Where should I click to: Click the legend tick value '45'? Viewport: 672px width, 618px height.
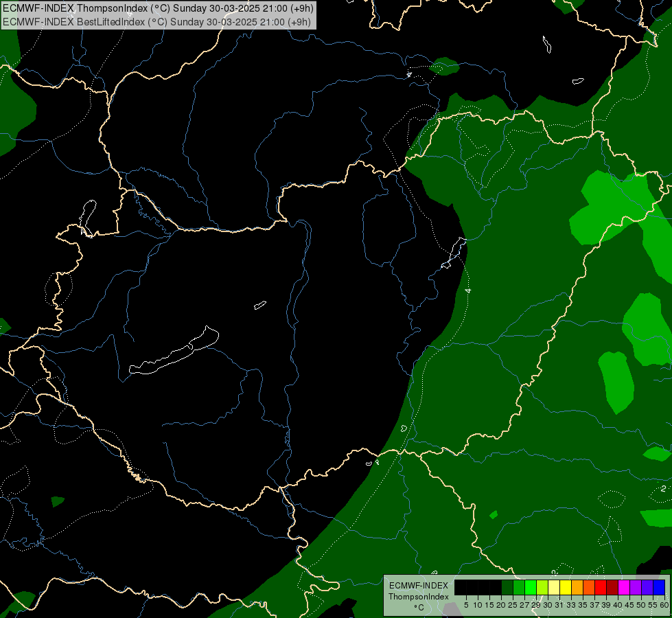[x=629, y=605]
